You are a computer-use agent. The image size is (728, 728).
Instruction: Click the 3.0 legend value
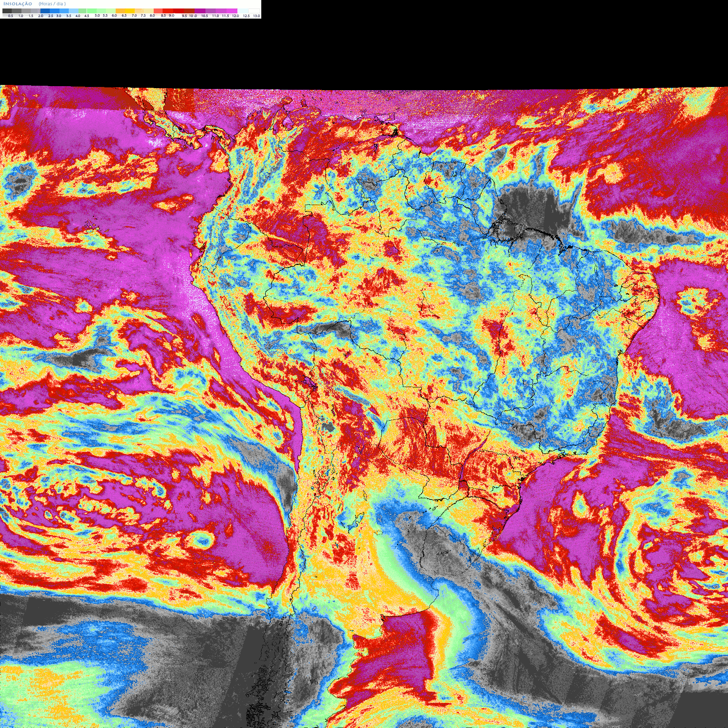pos(59,16)
